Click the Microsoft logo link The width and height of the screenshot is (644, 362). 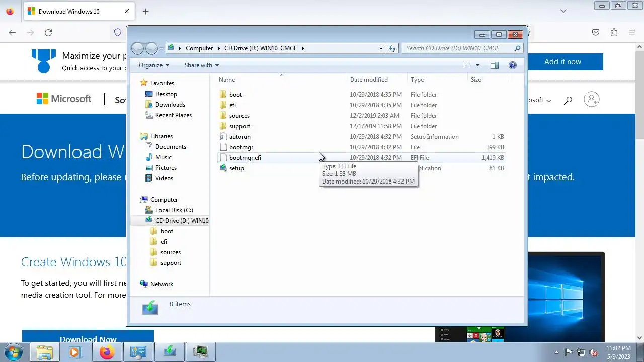pyautogui.click(x=64, y=99)
